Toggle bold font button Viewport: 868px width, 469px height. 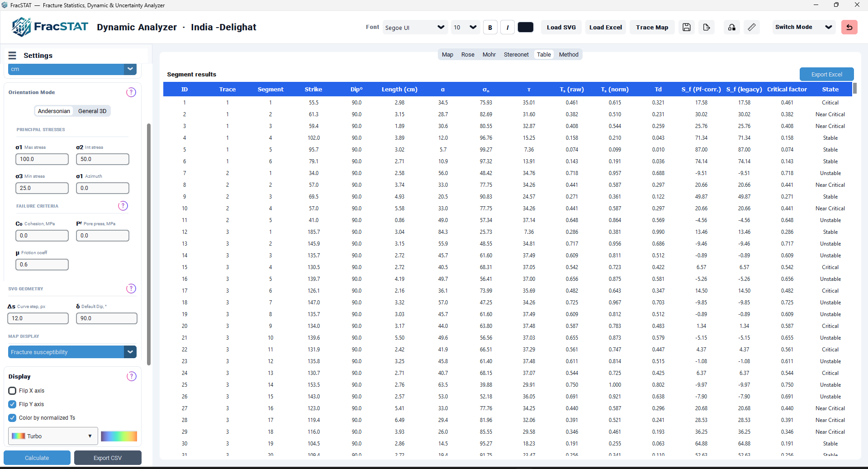[490, 28]
